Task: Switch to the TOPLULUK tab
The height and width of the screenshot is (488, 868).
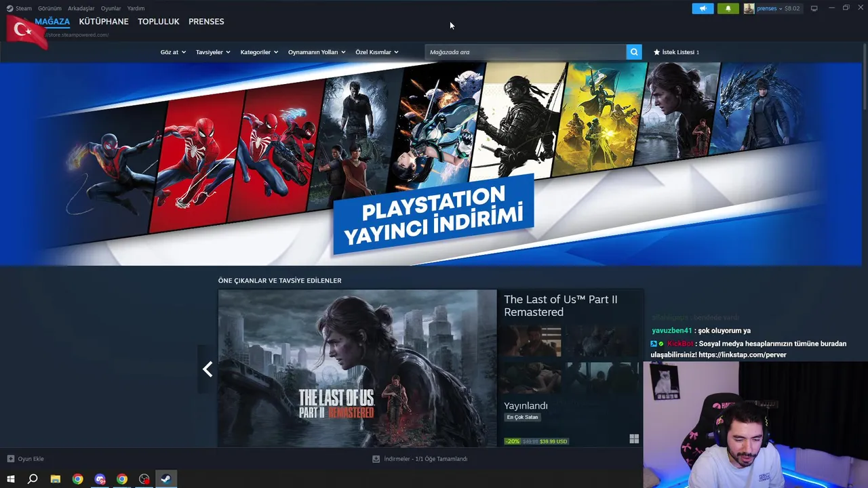Action: coord(159,22)
